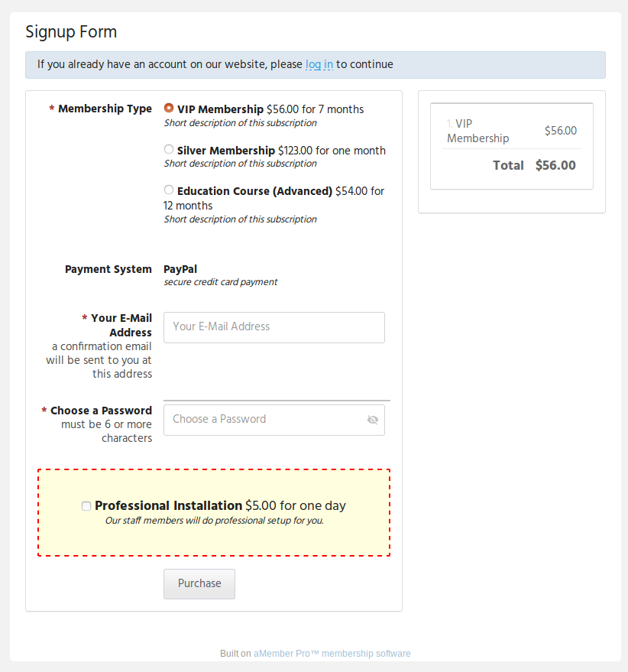Select Education Course (Advanced) radio button
The width and height of the screenshot is (628, 672).
[x=169, y=190]
